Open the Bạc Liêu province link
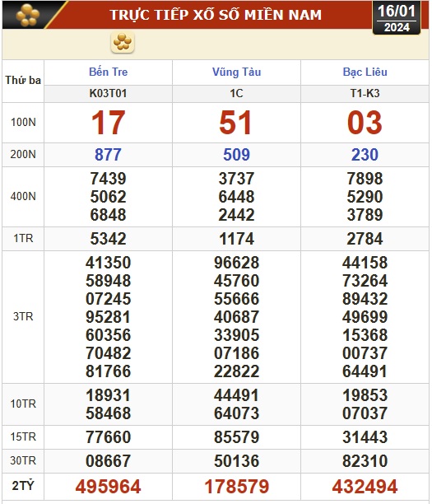Image resolution: width=432 pixels, height=504 pixels. click(365, 72)
